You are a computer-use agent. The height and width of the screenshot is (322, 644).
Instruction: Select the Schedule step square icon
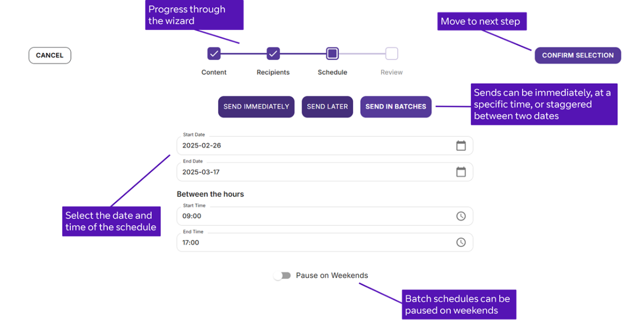pyautogui.click(x=332, y=54)
